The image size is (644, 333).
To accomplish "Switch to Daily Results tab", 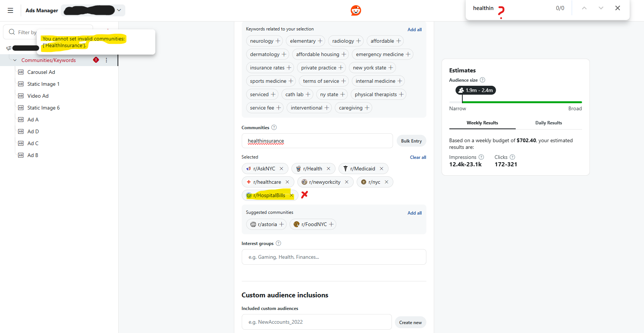I will [548, 123].
